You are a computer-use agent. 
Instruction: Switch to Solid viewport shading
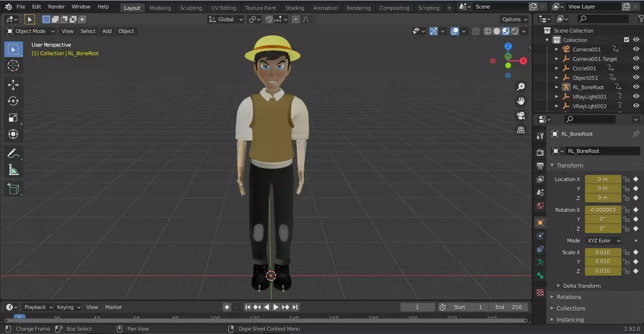coord(497,31)
